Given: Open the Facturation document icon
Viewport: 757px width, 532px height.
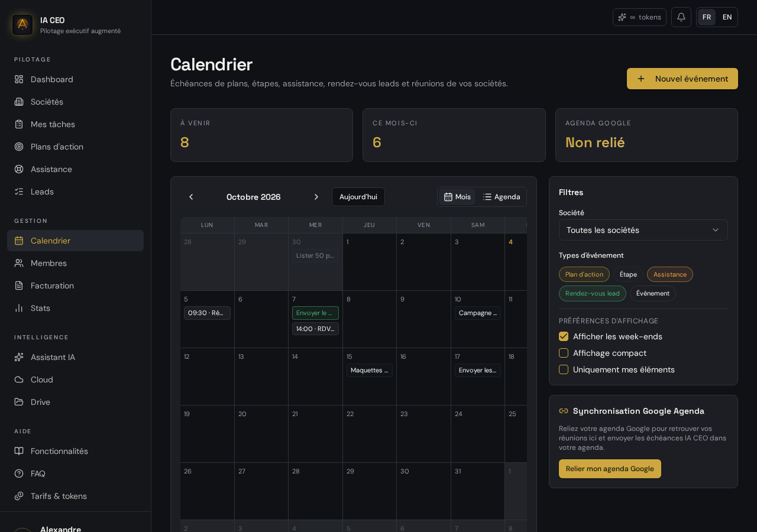Looking at the screenshot, I should point(19,286).
